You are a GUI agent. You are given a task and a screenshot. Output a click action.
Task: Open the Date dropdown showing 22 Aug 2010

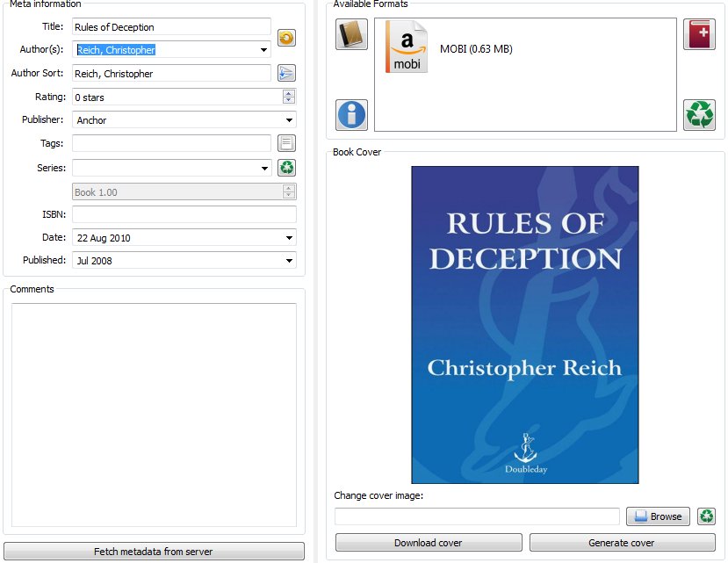tap(184, 237)
